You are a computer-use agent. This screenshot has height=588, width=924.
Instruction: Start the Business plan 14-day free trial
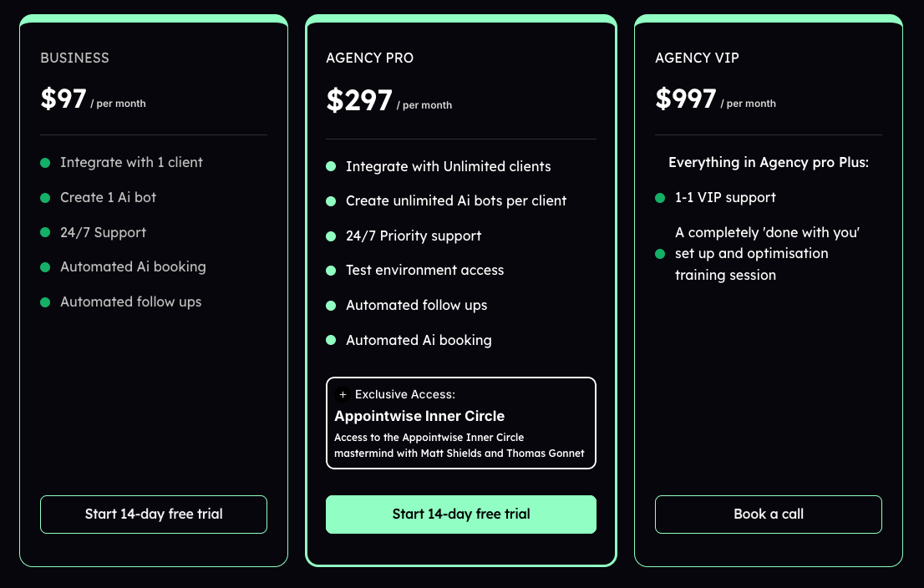[154, 514]
